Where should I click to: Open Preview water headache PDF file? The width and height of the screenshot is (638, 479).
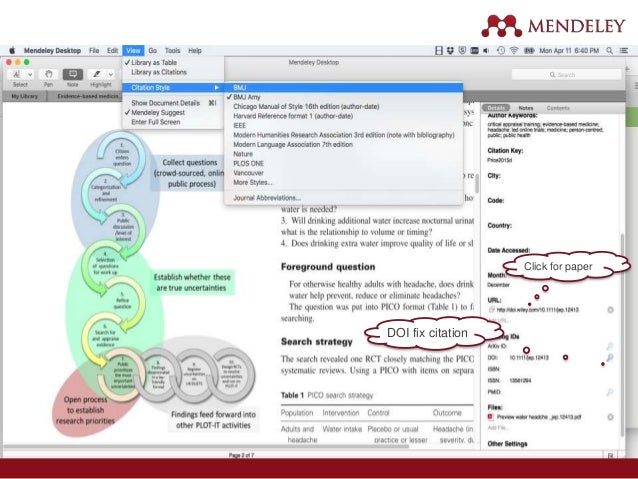pyautogui.click(x=539, y=417)
